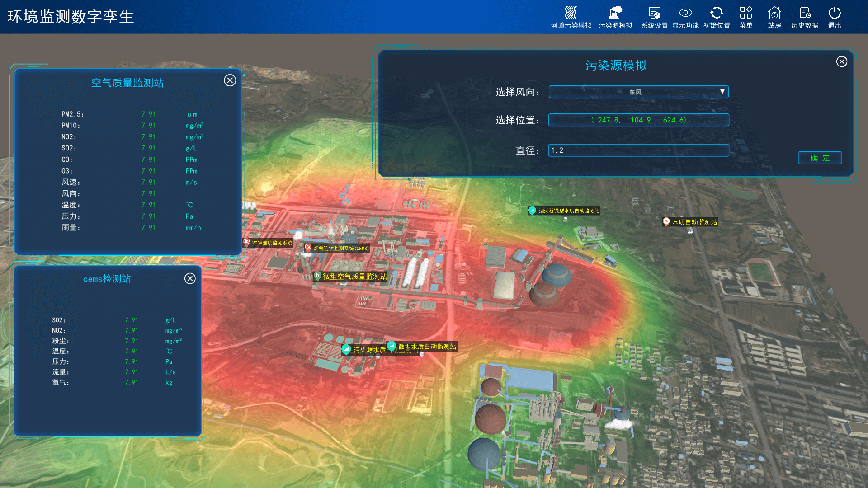The image size is (868, 488).
Task: Focus the 直径 diameter input field
Action: click(638, 150)
